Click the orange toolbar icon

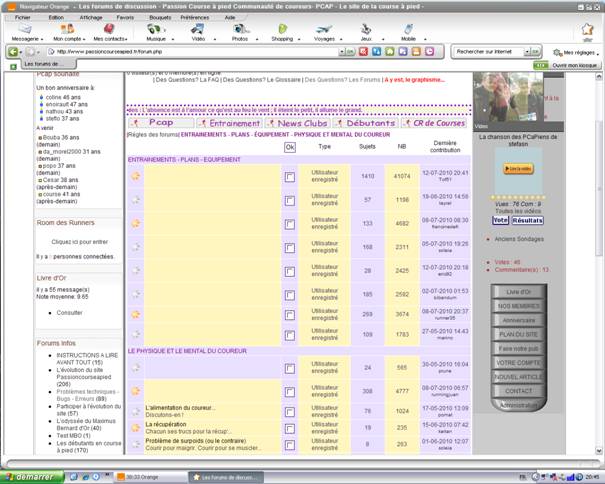416,51
